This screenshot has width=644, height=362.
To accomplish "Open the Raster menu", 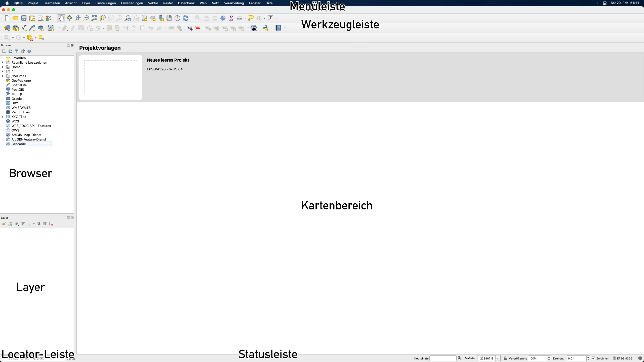I will pos(168,3).
